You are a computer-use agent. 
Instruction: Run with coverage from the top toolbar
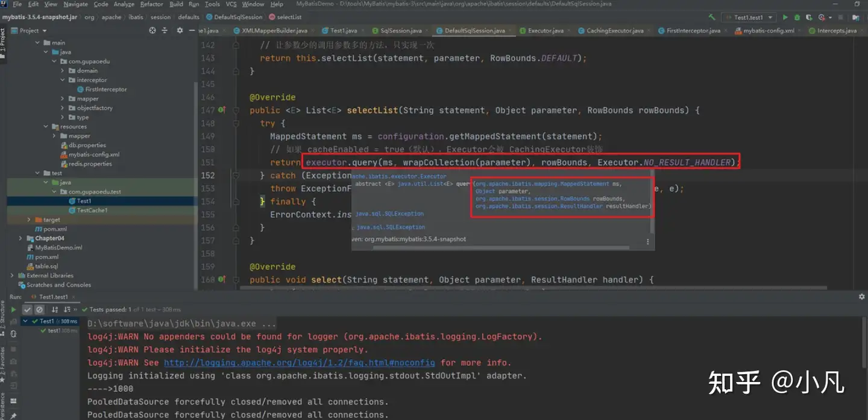pos(809,17)
